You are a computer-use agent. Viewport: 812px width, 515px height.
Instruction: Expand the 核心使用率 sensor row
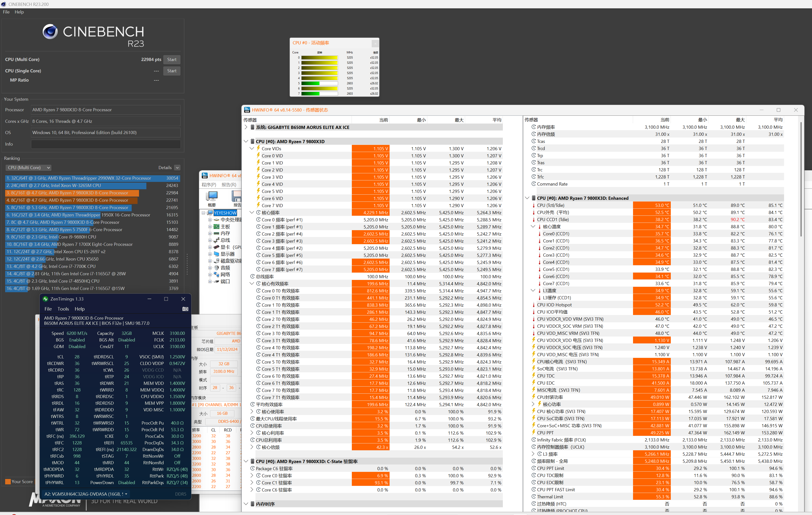pos(252,412)
